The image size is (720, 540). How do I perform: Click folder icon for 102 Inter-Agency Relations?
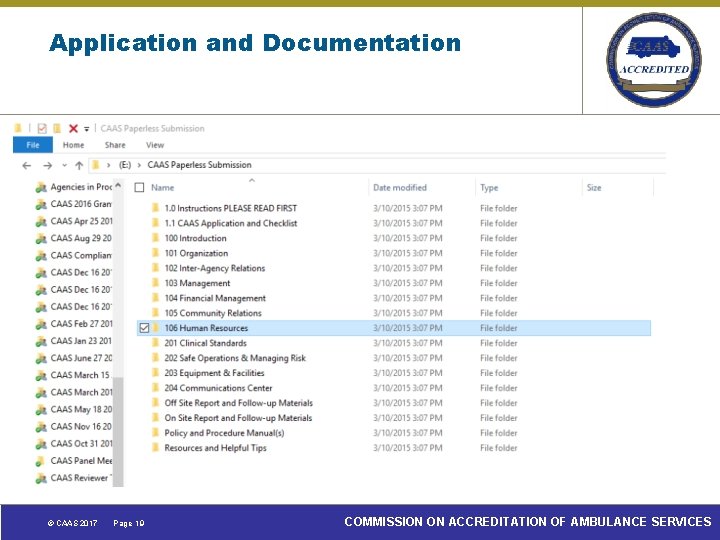[156, 268]
